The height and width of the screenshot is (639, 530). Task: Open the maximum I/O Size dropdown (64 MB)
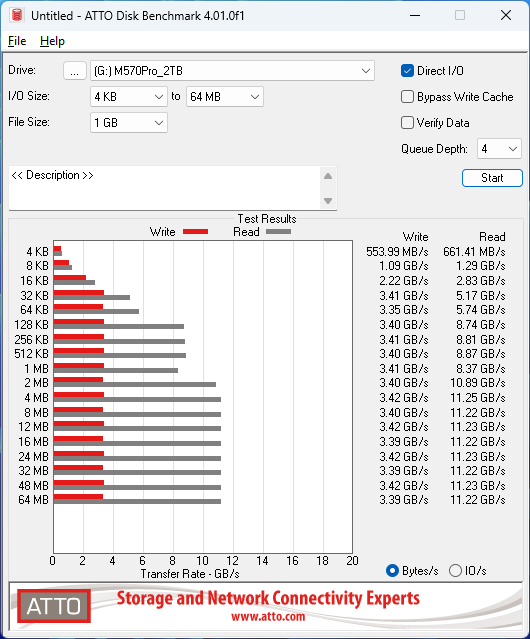225,97
